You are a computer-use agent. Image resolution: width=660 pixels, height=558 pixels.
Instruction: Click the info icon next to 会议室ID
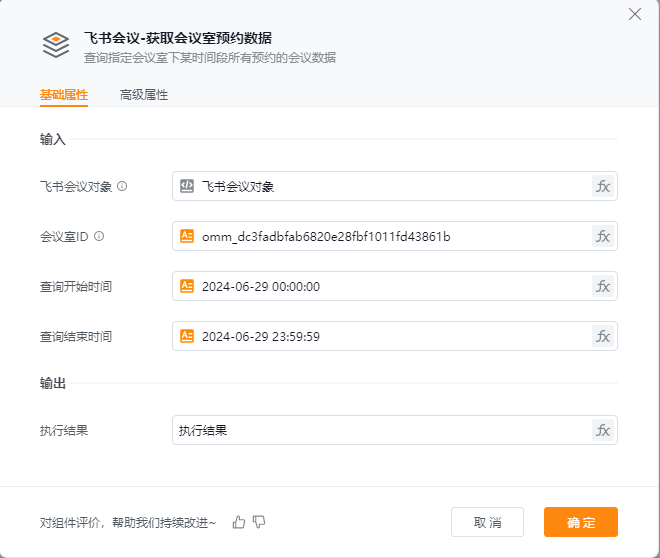99,236
